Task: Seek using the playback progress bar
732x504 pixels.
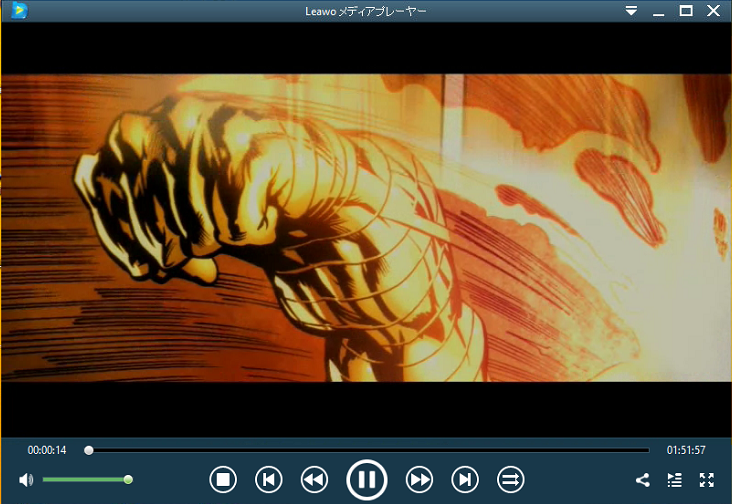Action: pyautogui.click(x=366, y=450)
